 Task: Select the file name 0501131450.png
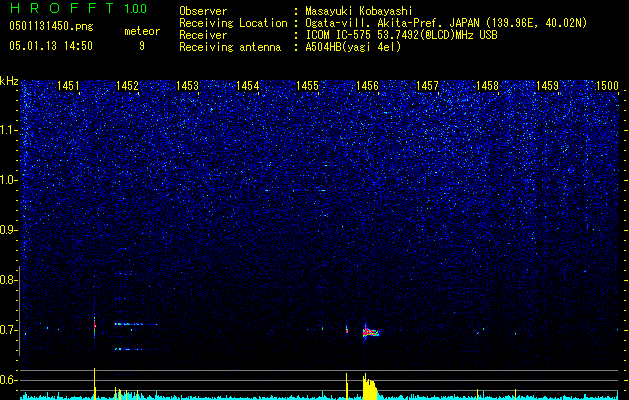51,26
